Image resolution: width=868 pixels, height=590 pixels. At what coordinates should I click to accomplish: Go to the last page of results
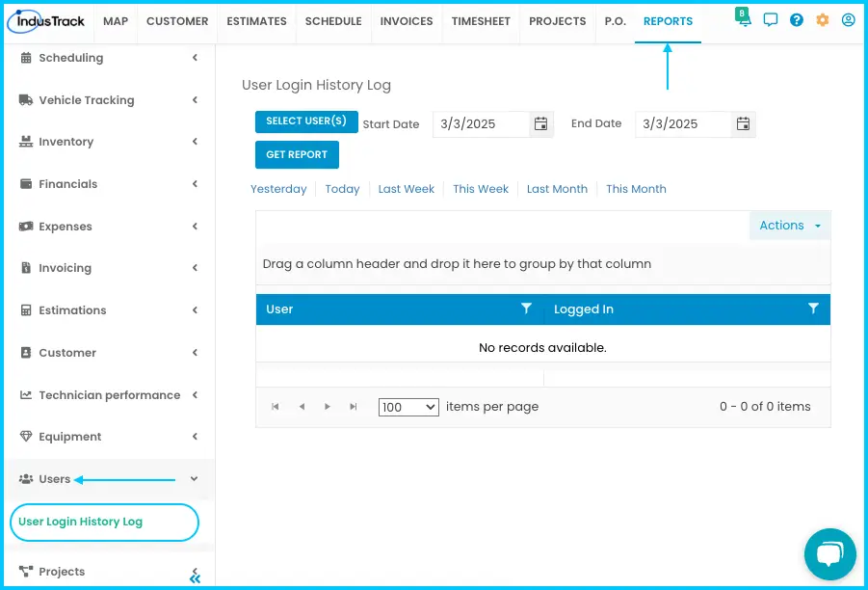354,407
